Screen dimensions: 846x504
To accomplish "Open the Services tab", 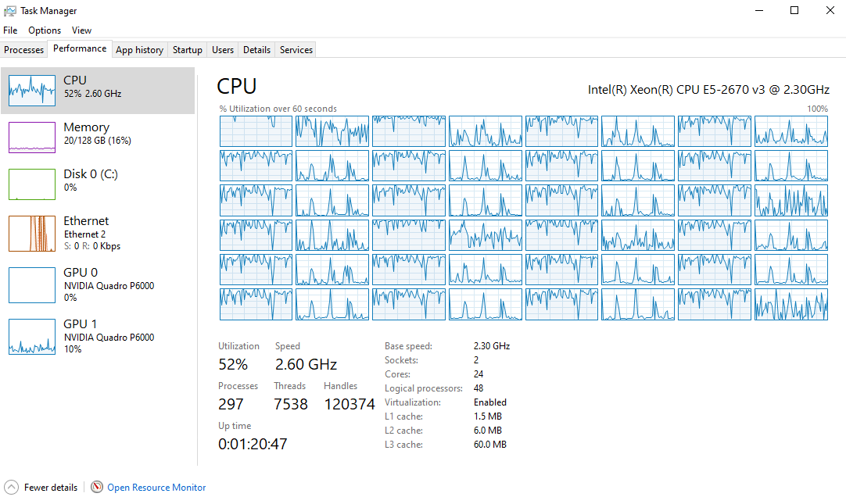I will [x=296, y=48].
